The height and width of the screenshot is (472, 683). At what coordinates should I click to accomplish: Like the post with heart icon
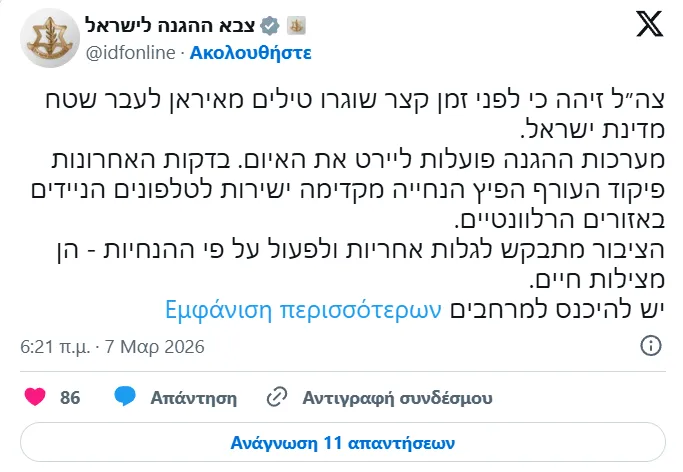[35, 398]
